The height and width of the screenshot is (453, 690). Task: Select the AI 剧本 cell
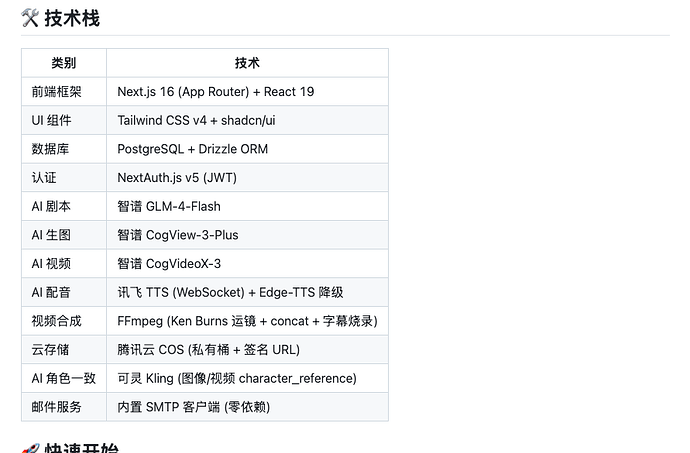point(64,206)
